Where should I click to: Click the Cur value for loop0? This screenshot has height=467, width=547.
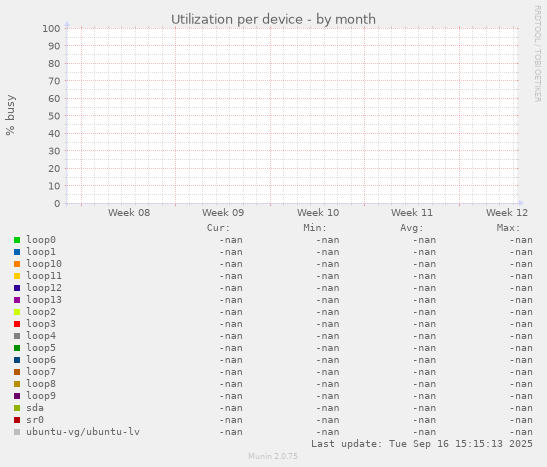231,240
